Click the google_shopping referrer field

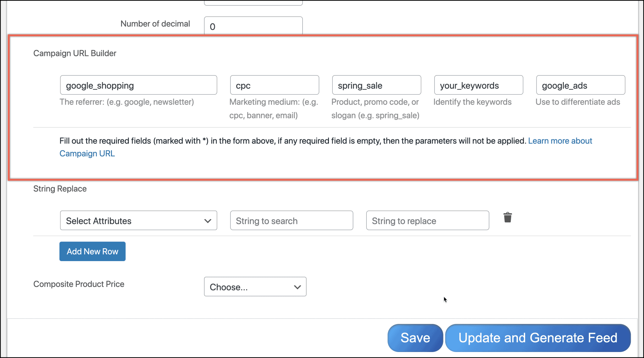point(138,85)
